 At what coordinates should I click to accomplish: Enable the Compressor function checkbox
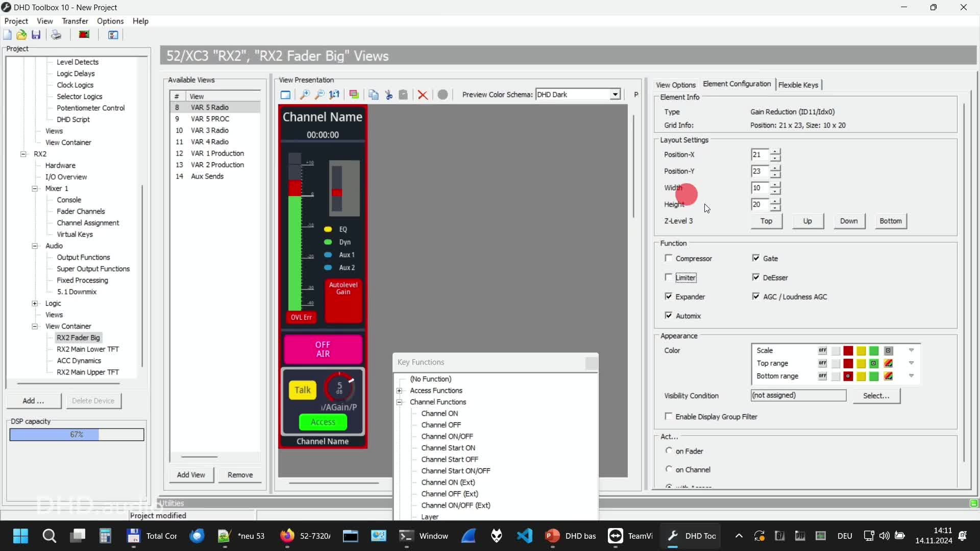coord(669,258)
